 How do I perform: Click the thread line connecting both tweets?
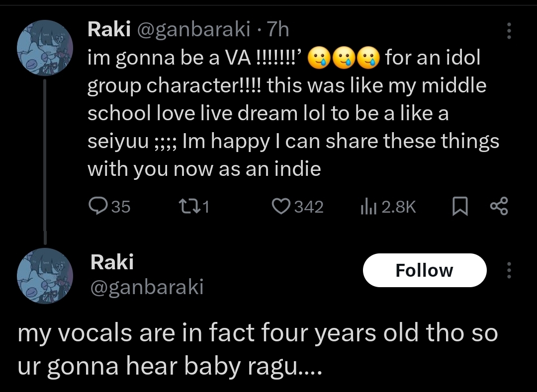click(45, 159)
